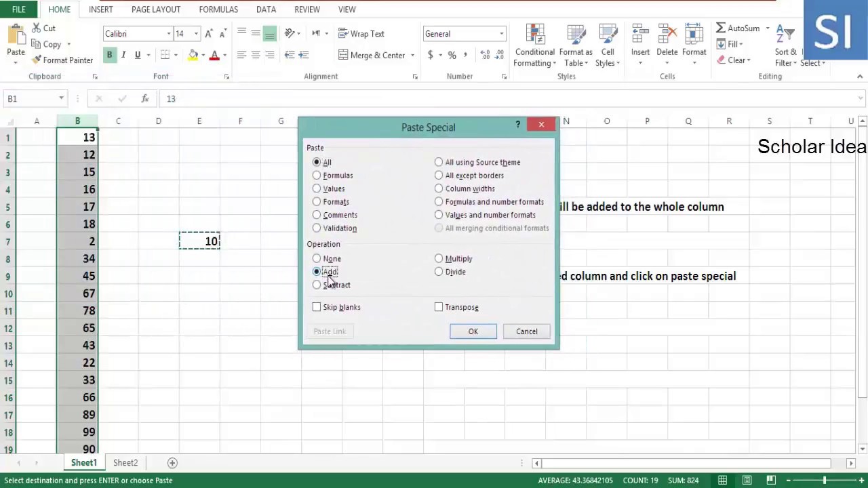The image size is (868, 488).
Task: Click the Copy icon in Clipboard group
Action: click(37, 45)
